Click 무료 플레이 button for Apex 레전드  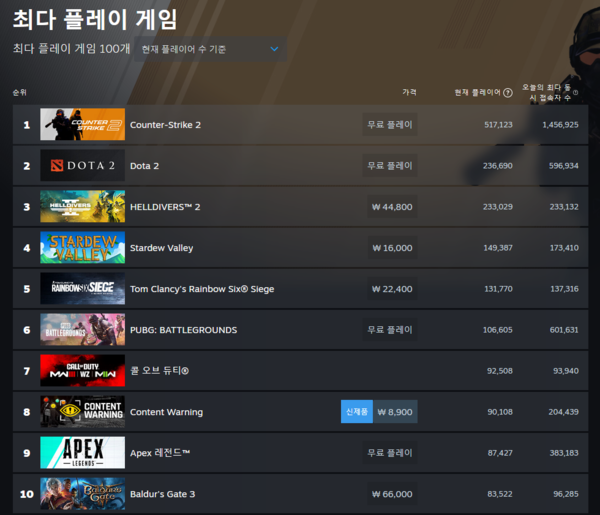tap(390, 453)
